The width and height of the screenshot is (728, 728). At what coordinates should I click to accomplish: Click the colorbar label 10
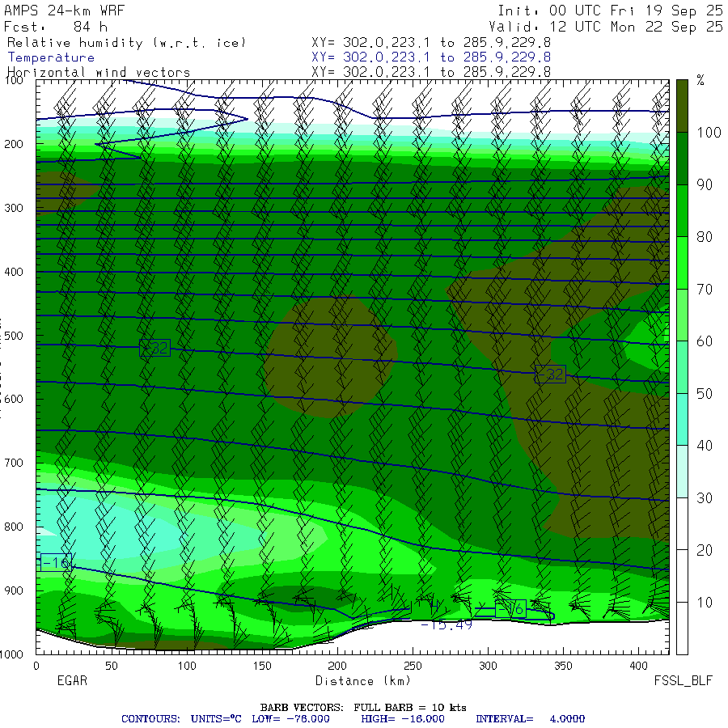705,603
